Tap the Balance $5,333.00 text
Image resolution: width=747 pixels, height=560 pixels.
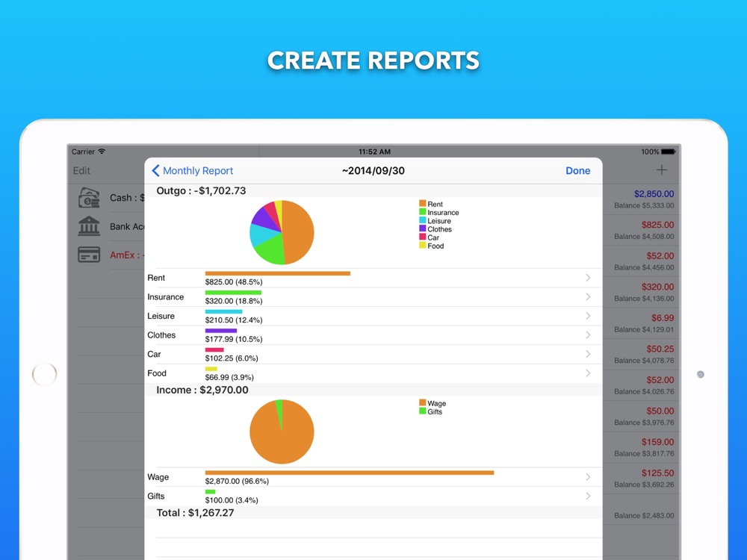644,205
